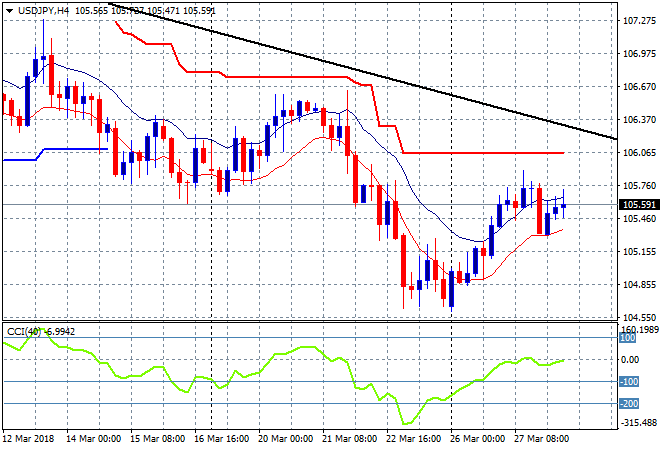Click the 20 Mar 00:00 time label
Screen dimensions: 660x450
pos(285,439)
